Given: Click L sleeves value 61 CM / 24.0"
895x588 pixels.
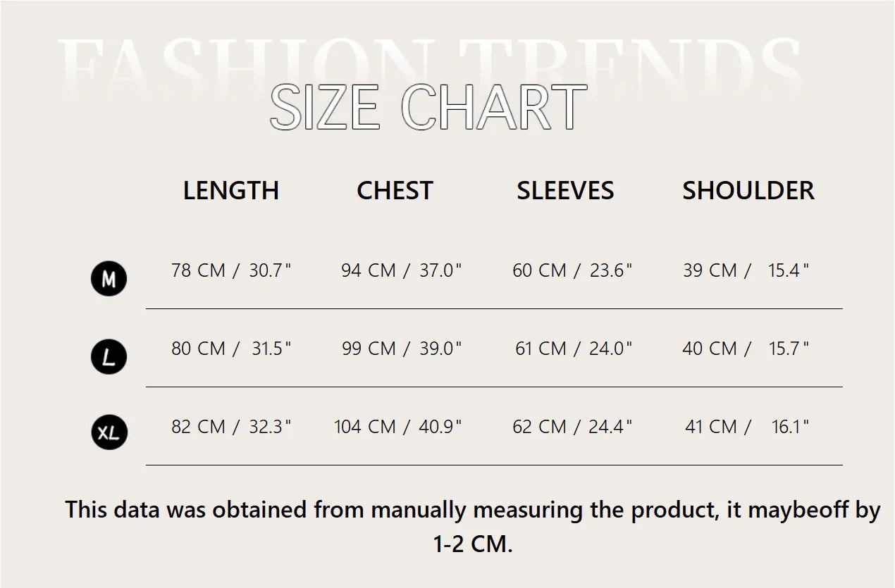Looking at the screenshot, I should [x=574, y=349].
